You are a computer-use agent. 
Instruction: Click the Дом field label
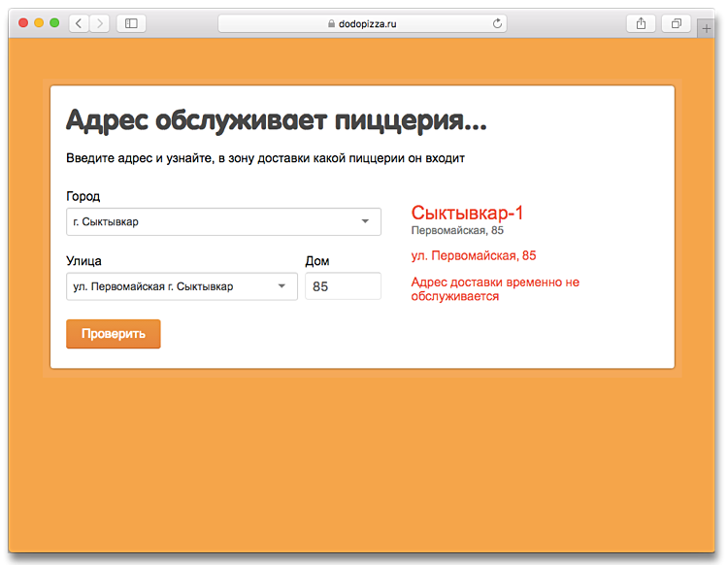317,261
